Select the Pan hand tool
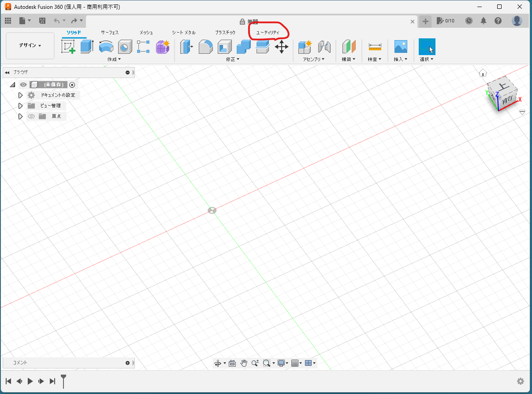This screenshot has height=394, width=532. pos(244,363)
